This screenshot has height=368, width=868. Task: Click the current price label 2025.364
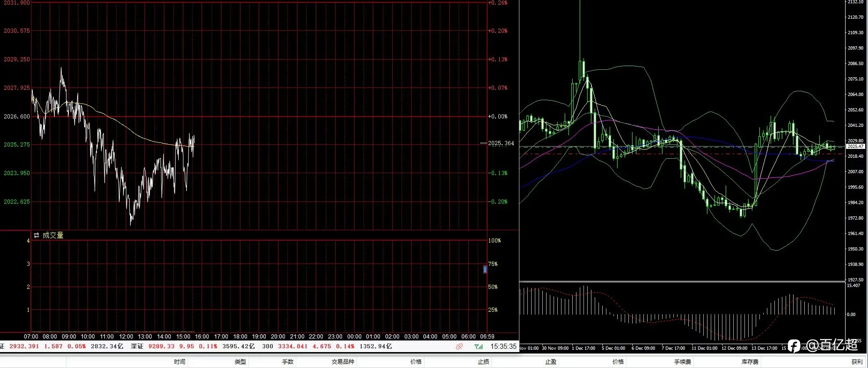501,143
